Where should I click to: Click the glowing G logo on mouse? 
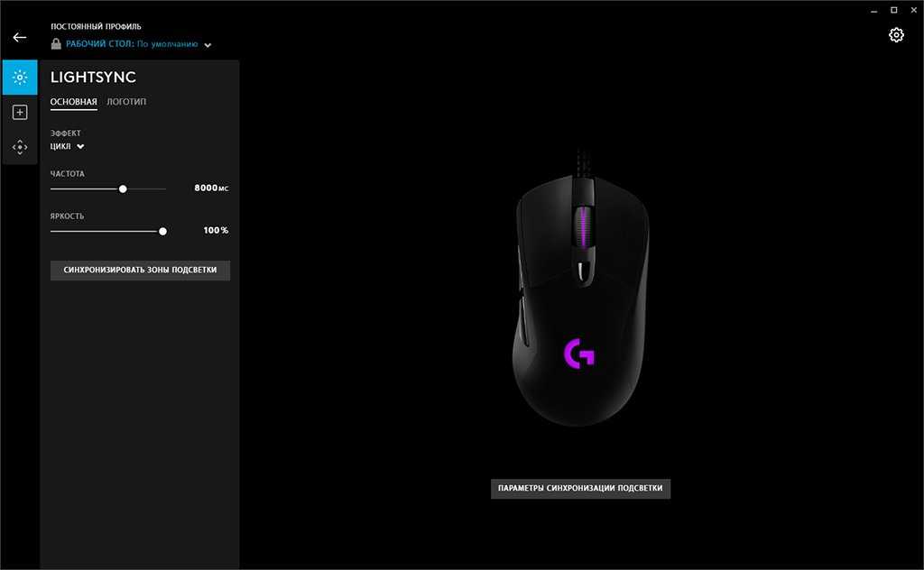[579, 354]
